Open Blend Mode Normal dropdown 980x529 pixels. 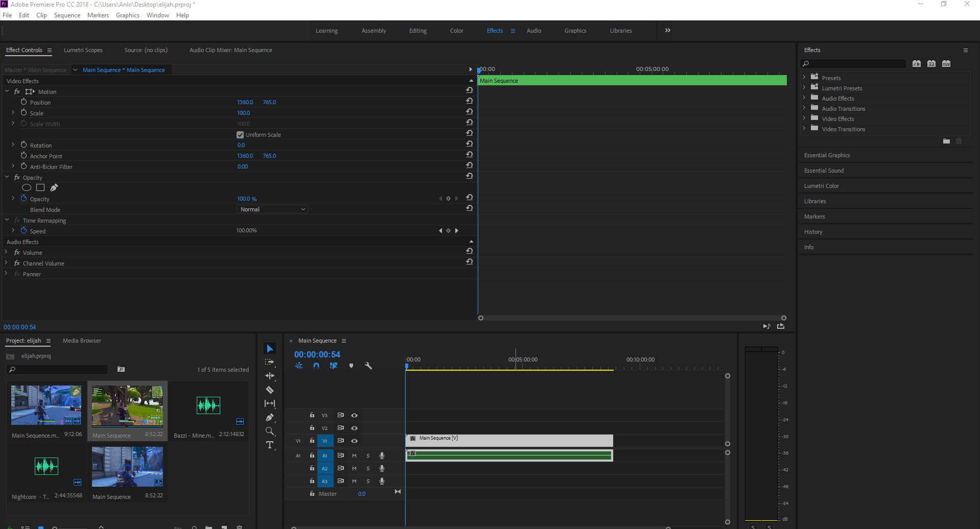(272, 209)
